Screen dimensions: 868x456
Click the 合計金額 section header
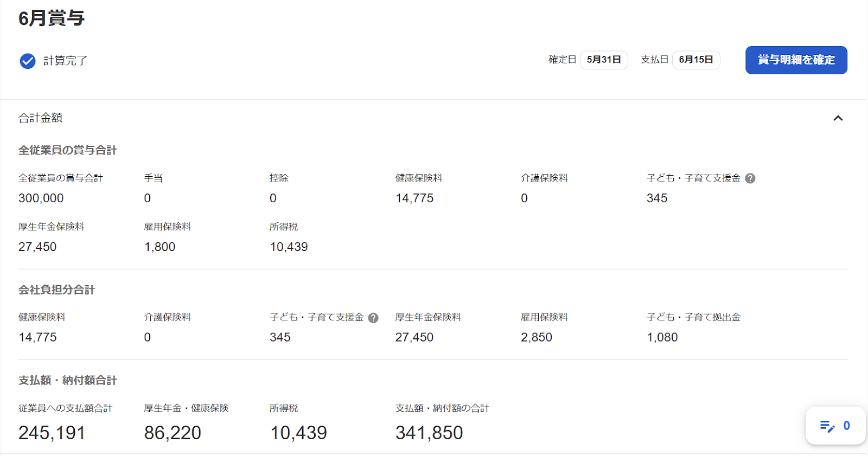point(41,118)
